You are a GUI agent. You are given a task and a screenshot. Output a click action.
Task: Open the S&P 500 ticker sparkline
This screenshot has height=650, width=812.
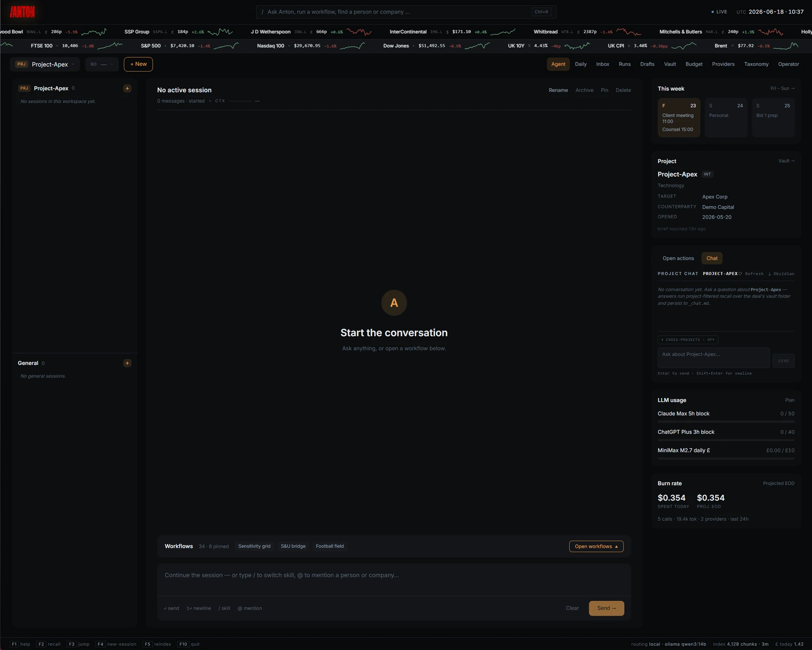(x=226, y=46)
